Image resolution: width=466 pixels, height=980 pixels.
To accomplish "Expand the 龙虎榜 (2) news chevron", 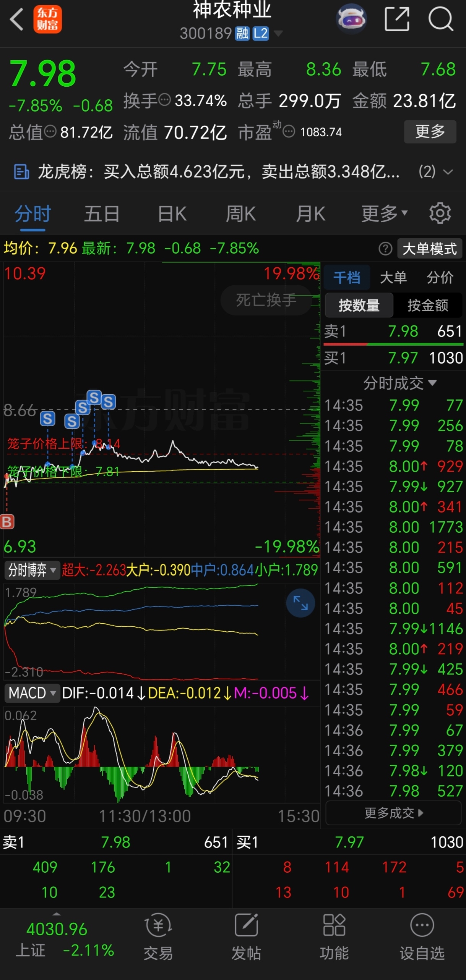I will 448,172.
